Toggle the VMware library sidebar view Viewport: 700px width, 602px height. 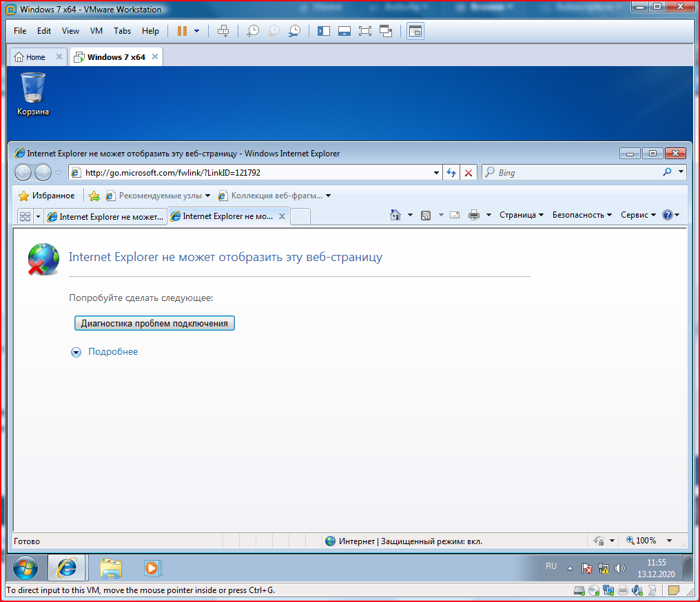[324, 31]
